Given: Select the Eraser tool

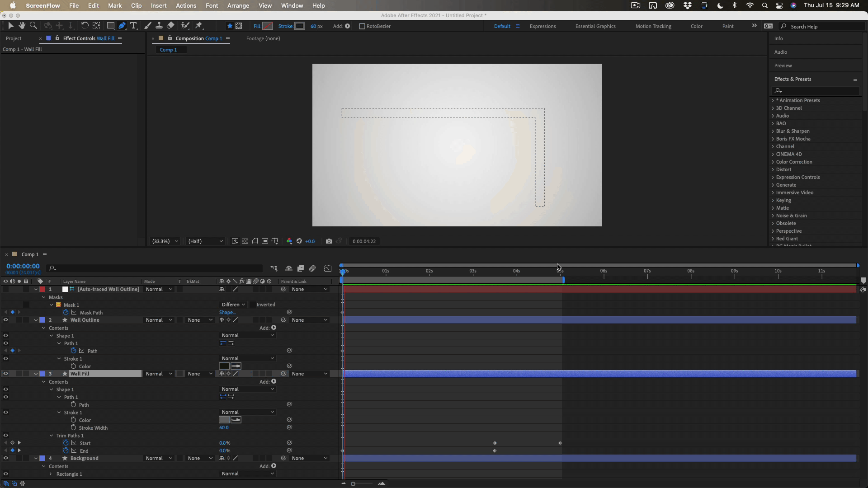Looking at the screenshot, I should (x=170, y=26).
